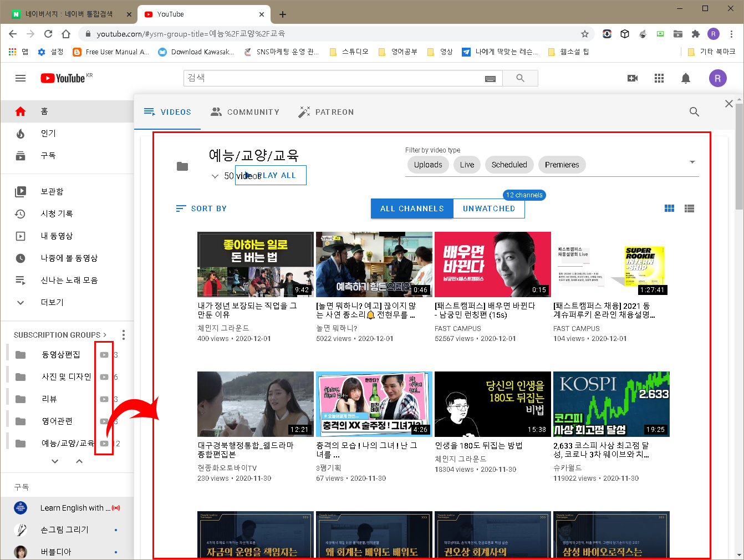This screenshot has width=744, height=560.
Task: Open the YouTube account avatar R
Action: coord(717,78)
